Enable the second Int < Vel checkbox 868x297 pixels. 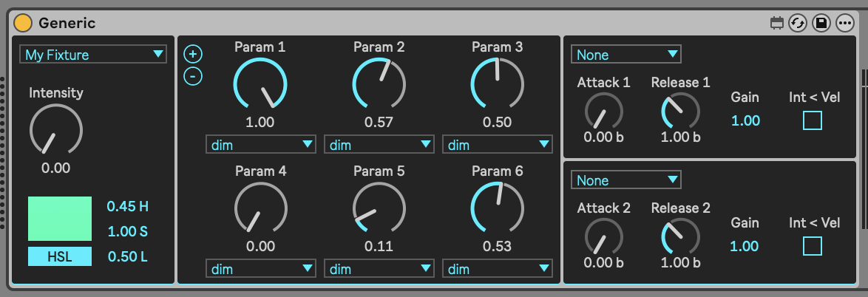(x=813, y=246)
